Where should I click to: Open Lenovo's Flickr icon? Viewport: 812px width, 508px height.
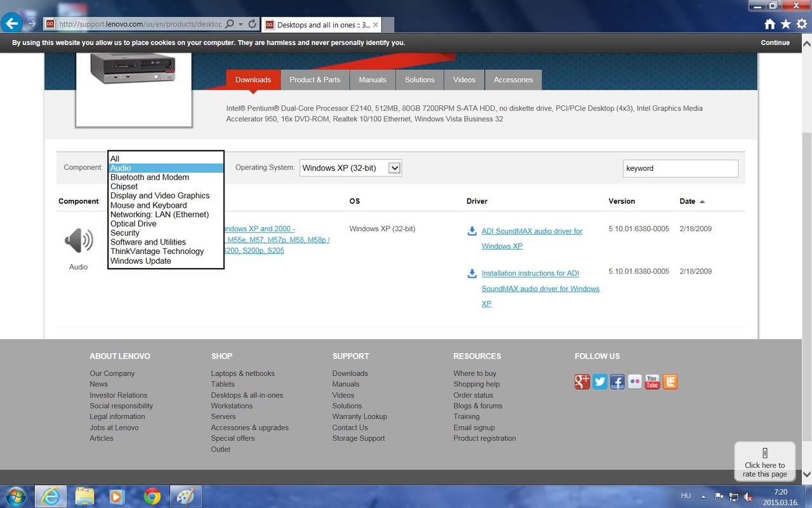(635, 382)
